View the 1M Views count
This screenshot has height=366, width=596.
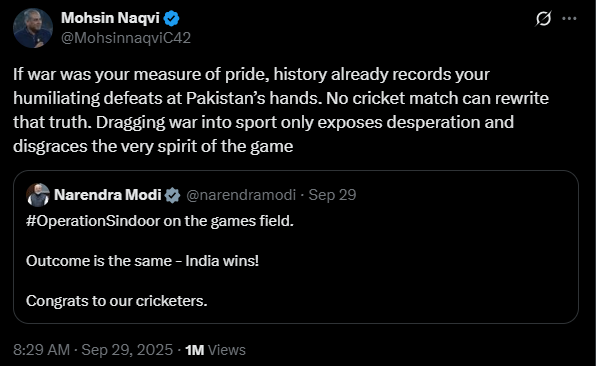coord(215,350)
